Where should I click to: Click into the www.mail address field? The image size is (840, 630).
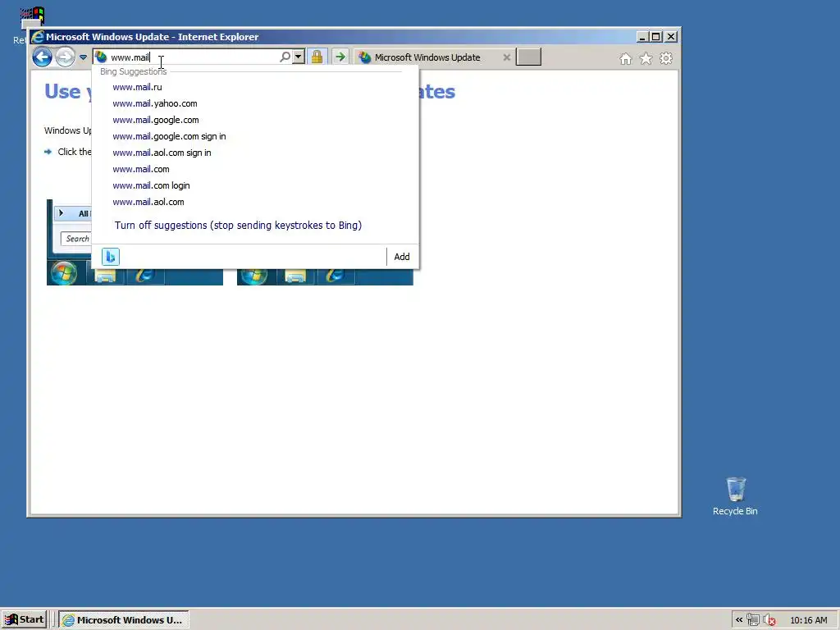(x=193, y=57)
